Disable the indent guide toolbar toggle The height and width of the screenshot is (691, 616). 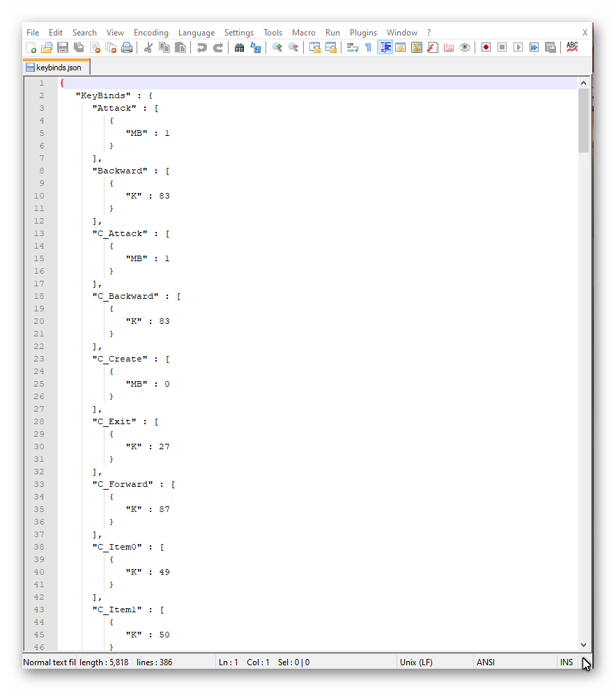(x=385, y=47)
